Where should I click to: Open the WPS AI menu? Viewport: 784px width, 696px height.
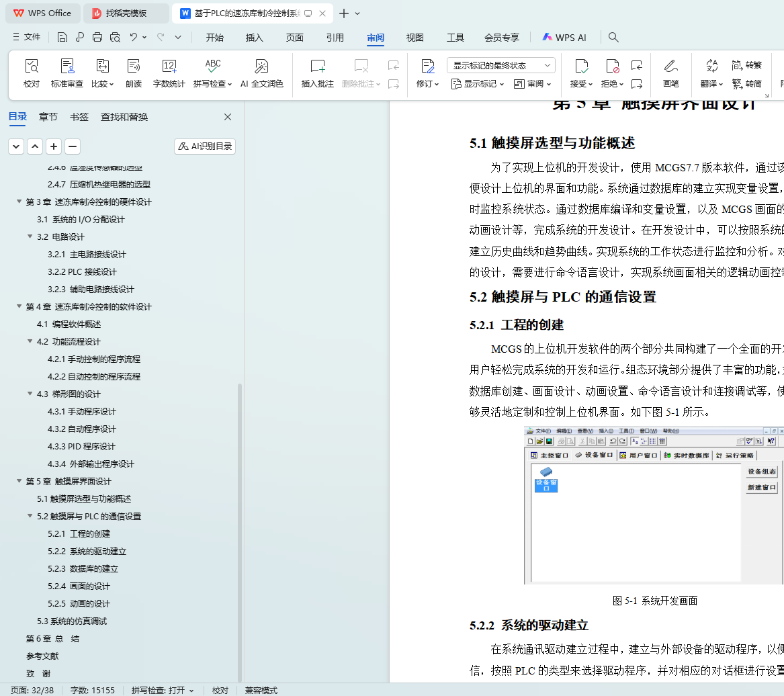[x=564, y=38]
